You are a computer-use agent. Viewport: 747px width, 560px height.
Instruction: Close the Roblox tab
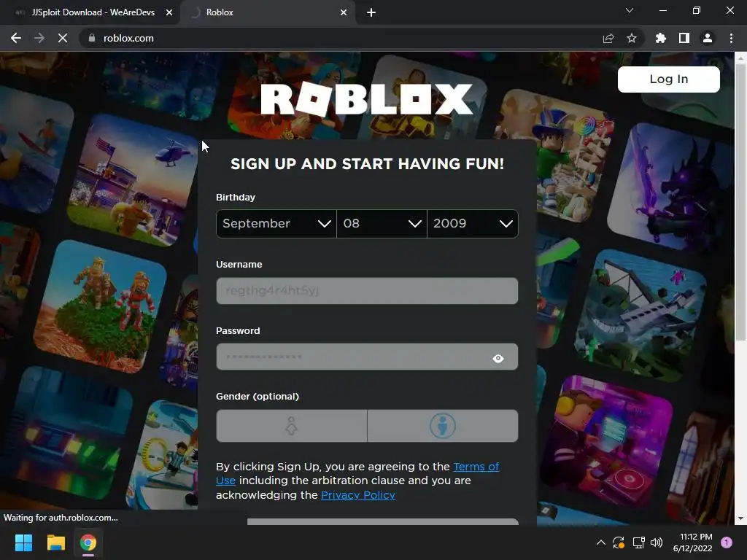pyautogui.click(x=344, y=12)
